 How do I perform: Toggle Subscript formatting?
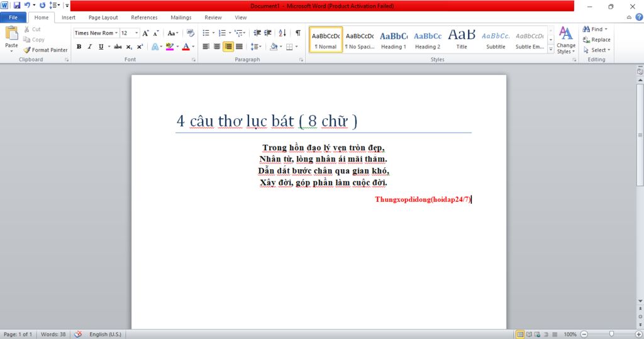[x=129, y=47]
